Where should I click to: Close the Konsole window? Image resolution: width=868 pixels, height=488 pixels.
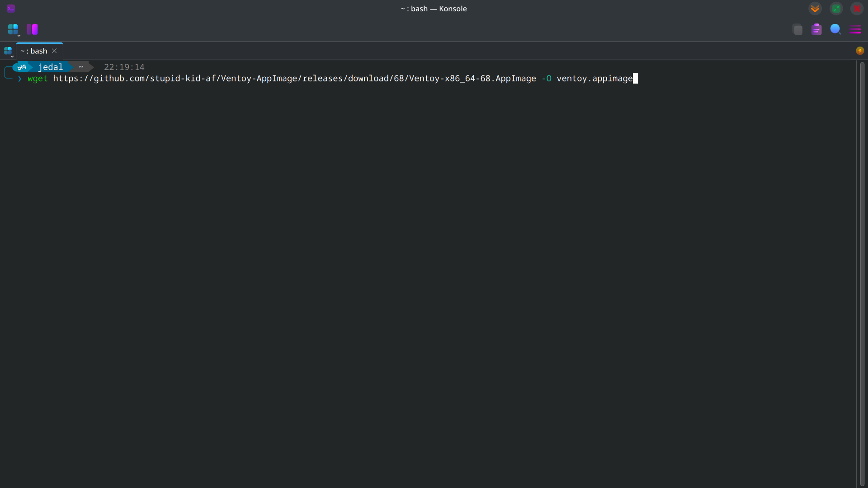857,9
